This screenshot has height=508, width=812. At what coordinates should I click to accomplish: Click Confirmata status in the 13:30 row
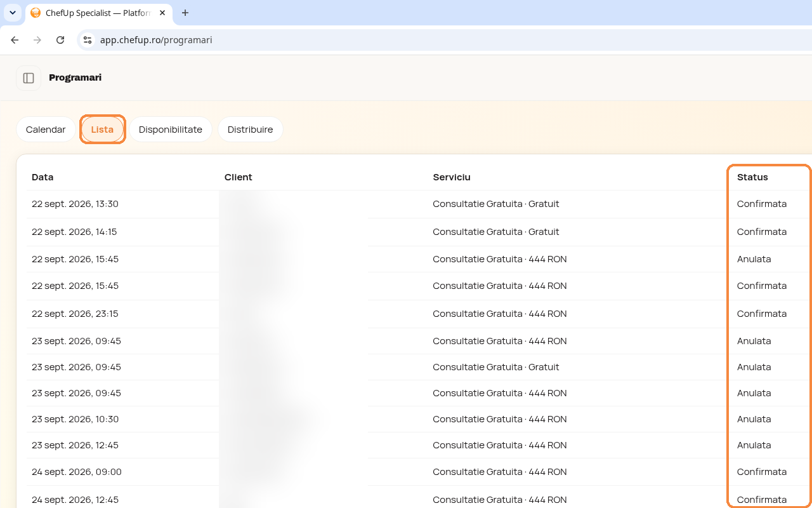coord(762,204)
